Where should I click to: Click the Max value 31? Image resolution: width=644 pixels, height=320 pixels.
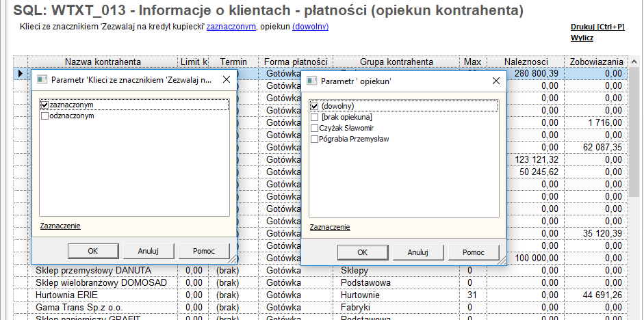point(472,295)
